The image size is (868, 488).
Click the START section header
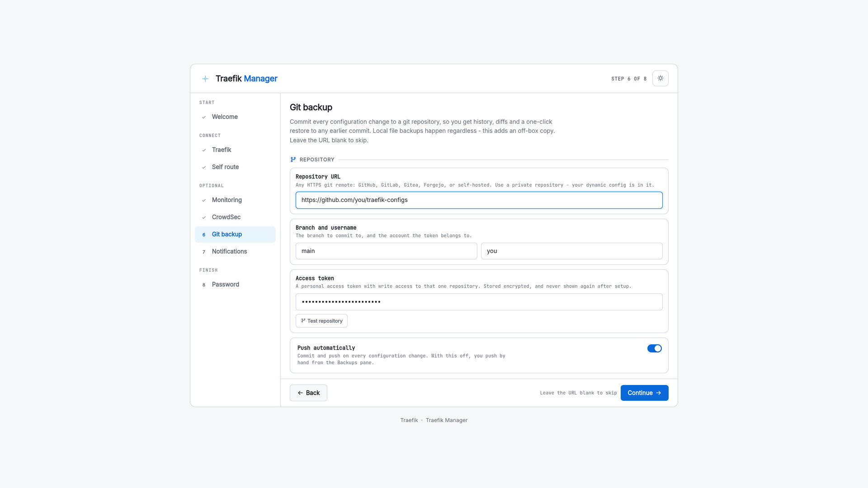point(207,103)
